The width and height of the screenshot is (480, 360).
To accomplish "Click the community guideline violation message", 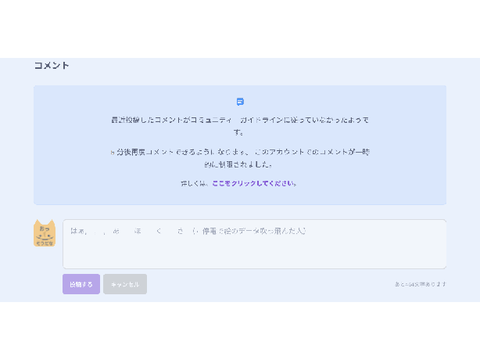I will pos(240,126).
